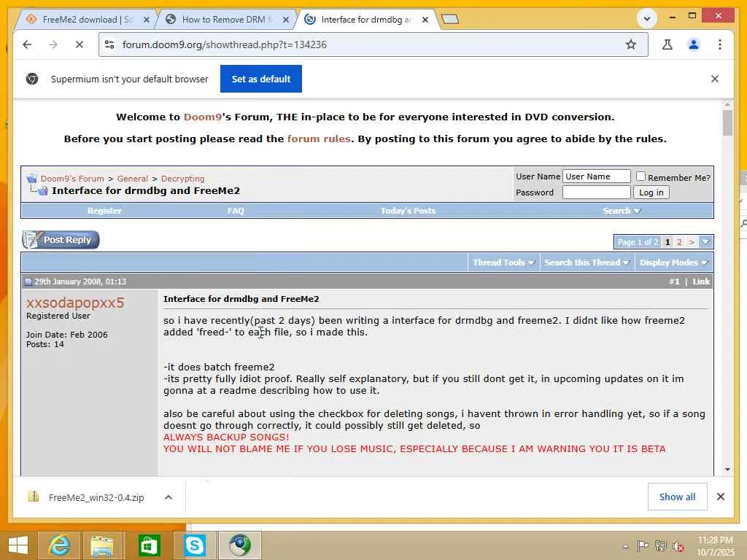The width and height of the screenshot is (747, 560).
Task: Open post #1 permalink
Action: pyautogui.click(x=674, y=281)
